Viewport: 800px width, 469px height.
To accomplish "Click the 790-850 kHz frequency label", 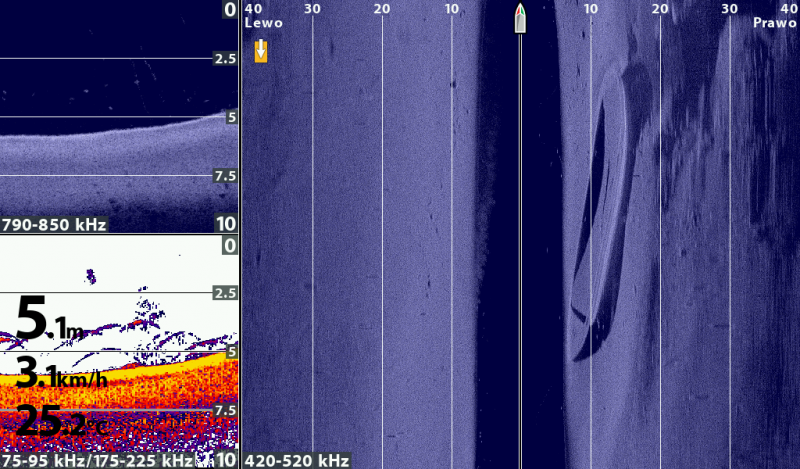I will pyautogui.click(x=54, y=224).
